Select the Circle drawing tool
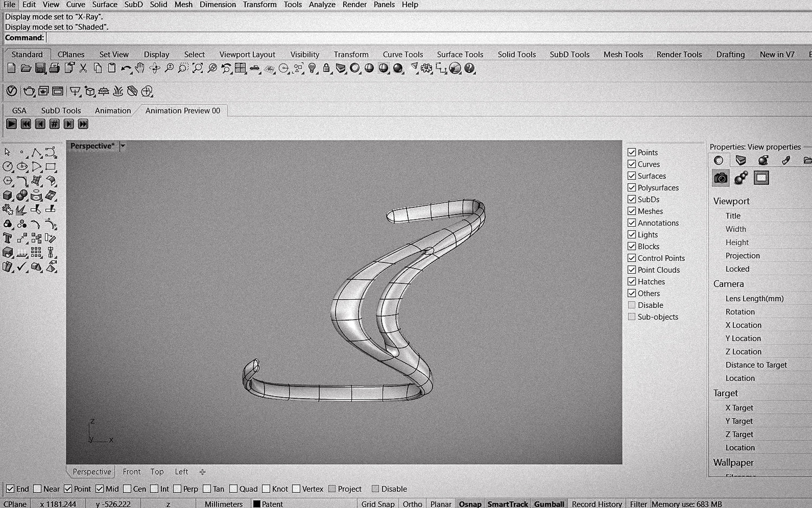This screenshot has width=812, height=508. [8, 167]
